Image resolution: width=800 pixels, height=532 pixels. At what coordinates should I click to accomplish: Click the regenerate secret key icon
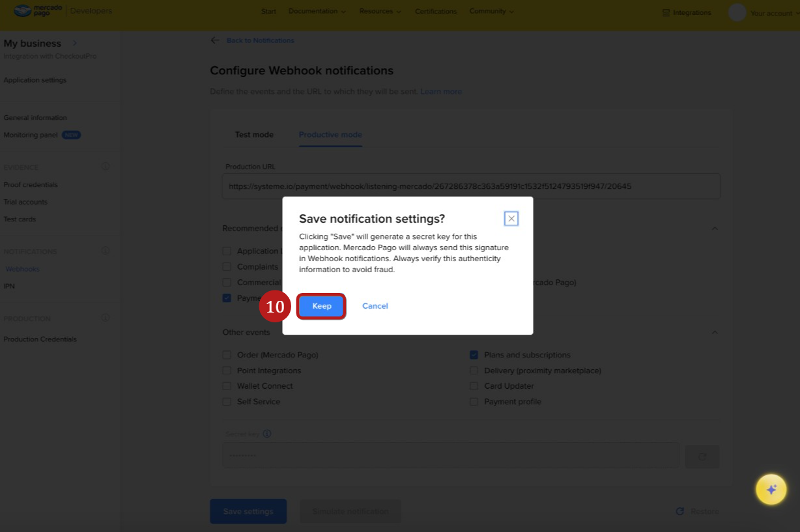pyautogui.click(x=702, y=457)
